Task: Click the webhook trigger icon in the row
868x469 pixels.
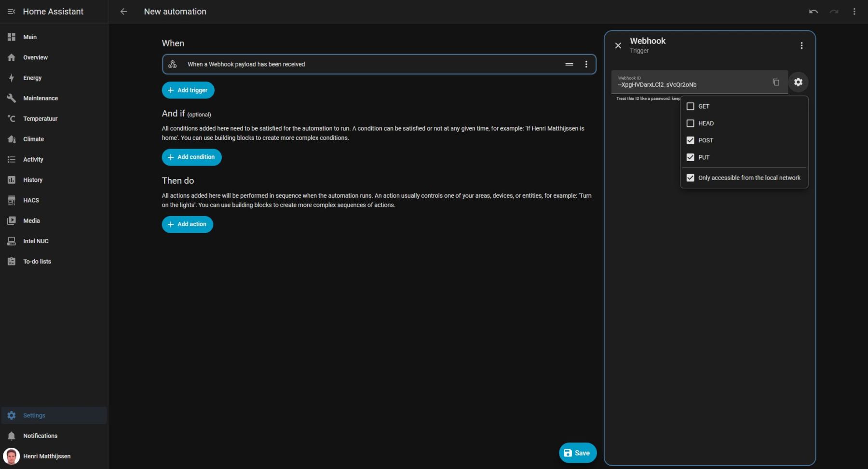Action: tap(173, 64)
